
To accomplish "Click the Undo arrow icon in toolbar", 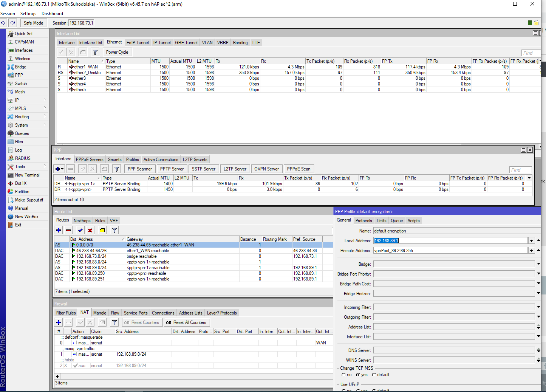I will click(3, 23).
